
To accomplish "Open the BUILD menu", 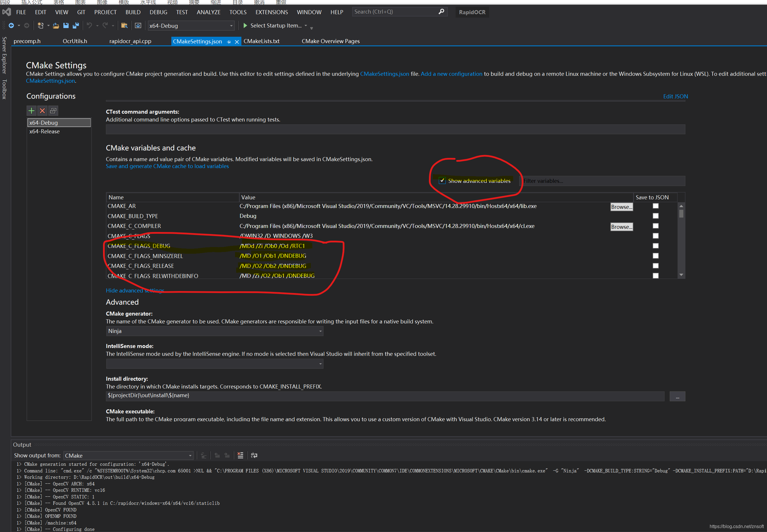I will pos(133,12).
